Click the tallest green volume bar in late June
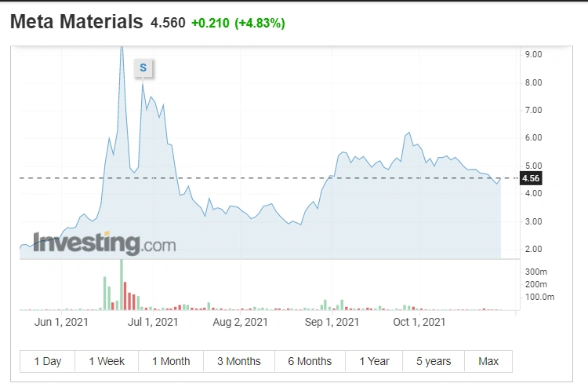Screen dimensions: 588x387 [122, 284]
